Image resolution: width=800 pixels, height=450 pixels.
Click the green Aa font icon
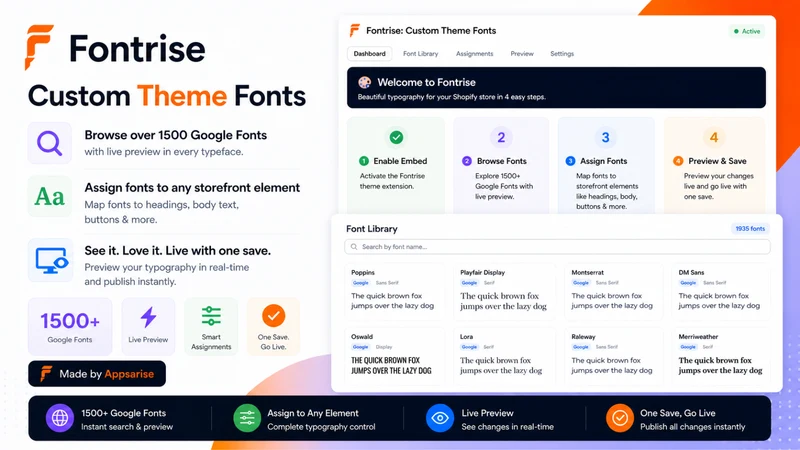49,196
